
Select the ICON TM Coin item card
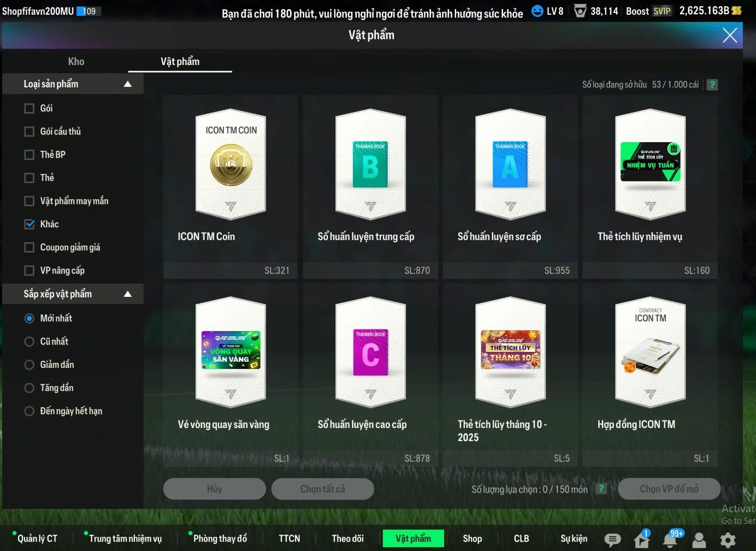pyautogui.click(x=231, y=186)
